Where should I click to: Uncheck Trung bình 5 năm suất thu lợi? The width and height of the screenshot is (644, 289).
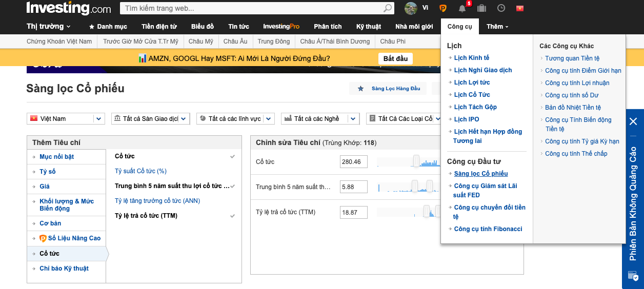pyautogui.click(x=232, y=186)
